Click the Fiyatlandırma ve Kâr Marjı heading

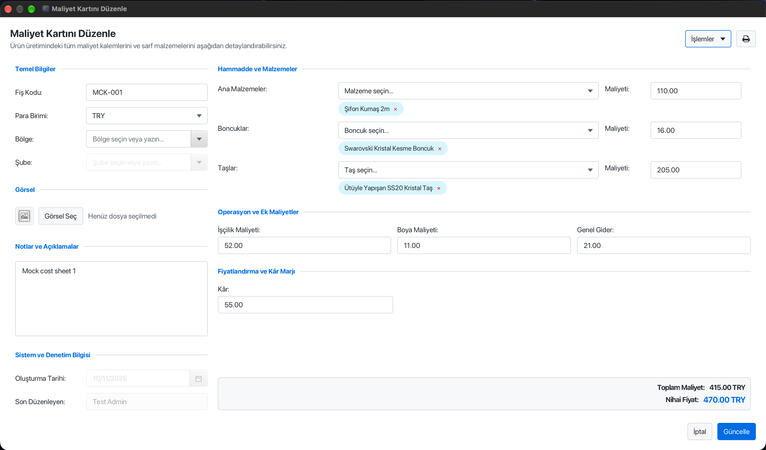tap(256, 271)
